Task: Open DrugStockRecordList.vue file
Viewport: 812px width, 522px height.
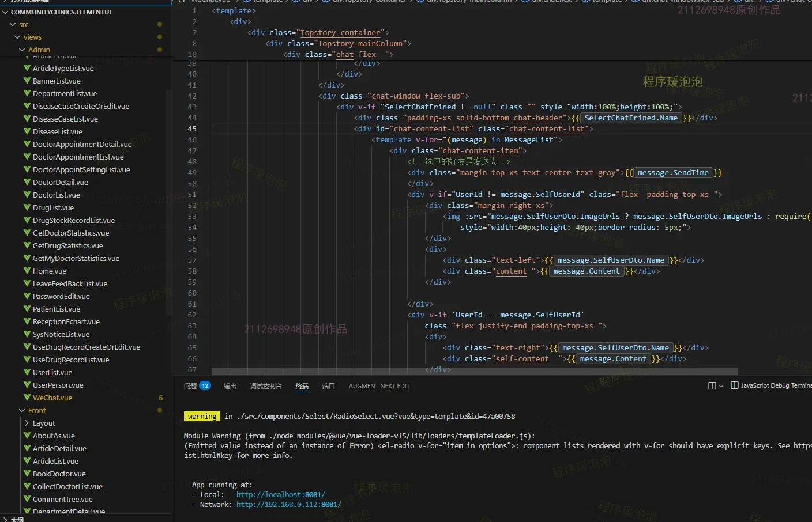Action: (x=74, y=220)
